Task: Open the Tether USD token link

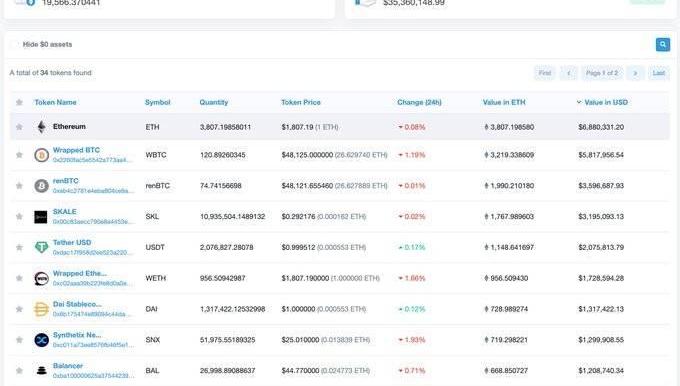Action: coord(72,242)
